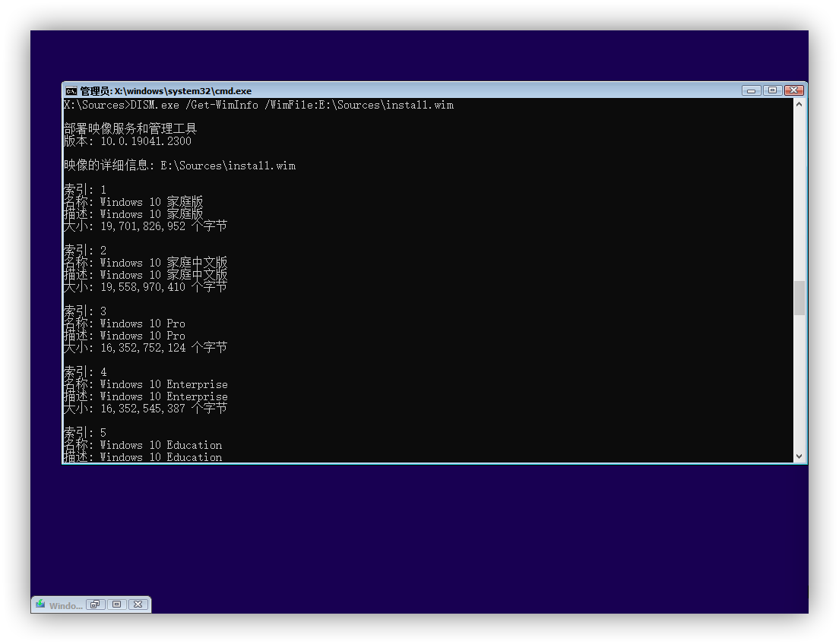This screenshot has height=644, width=839.
Task: Click the 映像的详细信息 install.wim line
Action: pos(180,166)
